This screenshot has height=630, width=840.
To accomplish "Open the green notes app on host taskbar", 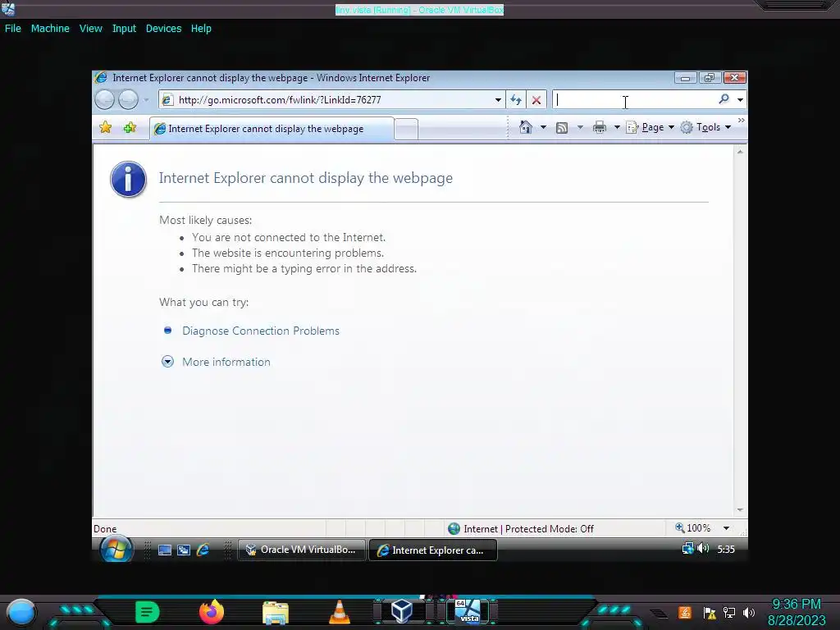I will pyautogui.click(x=148, y=612).
